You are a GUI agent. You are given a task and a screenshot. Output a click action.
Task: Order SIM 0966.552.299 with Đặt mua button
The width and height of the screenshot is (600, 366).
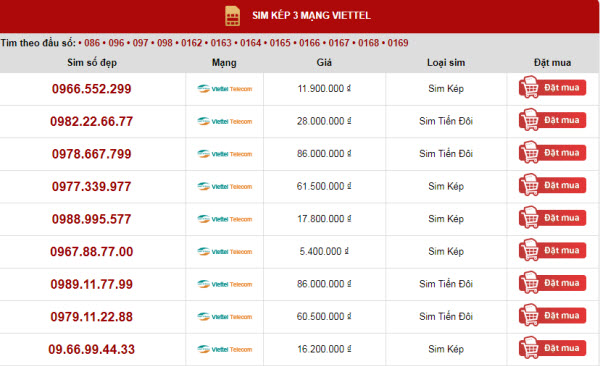[552, 87]
